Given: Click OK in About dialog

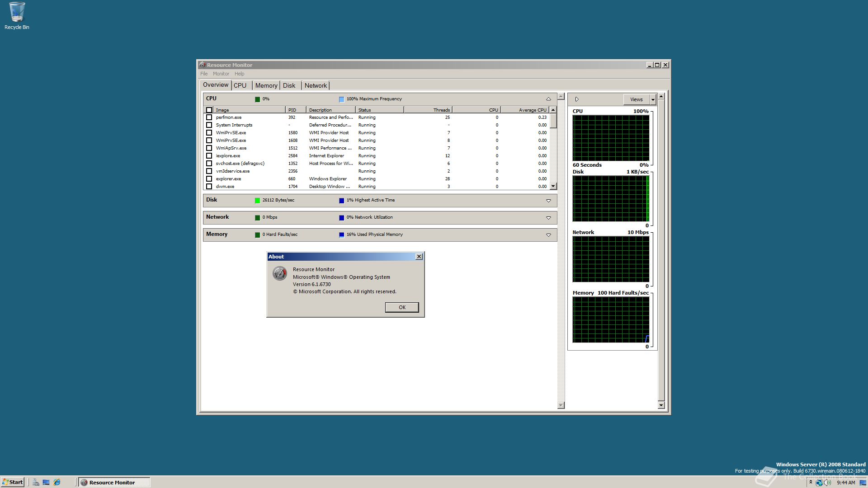Looking at the screenshot, I should tap(402, 307).
